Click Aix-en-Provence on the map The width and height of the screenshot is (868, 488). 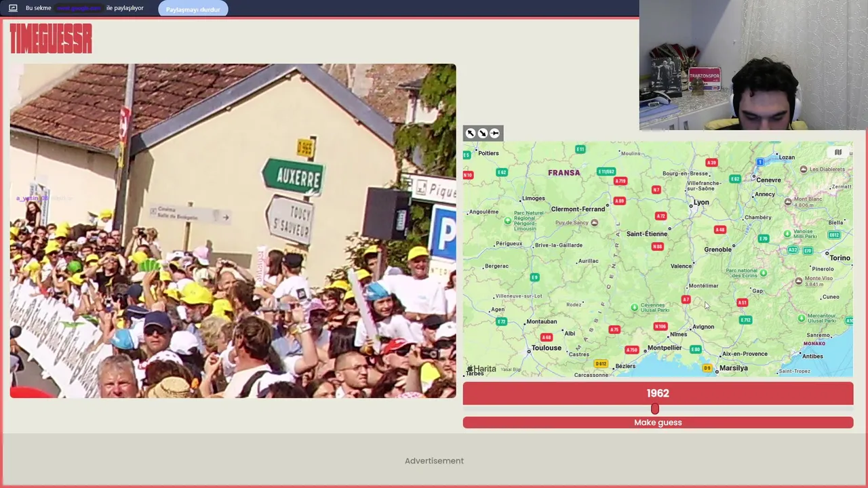(x=745, y=354)
